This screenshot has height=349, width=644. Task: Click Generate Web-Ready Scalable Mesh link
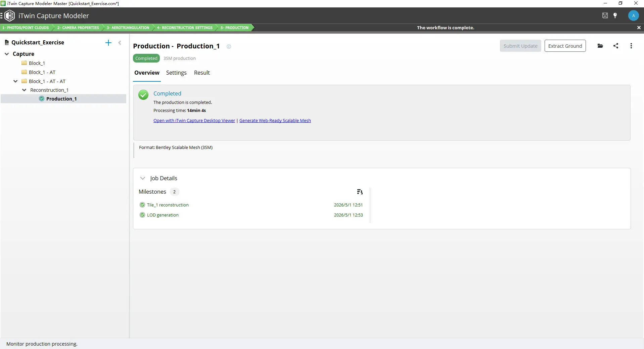(275, 121)
